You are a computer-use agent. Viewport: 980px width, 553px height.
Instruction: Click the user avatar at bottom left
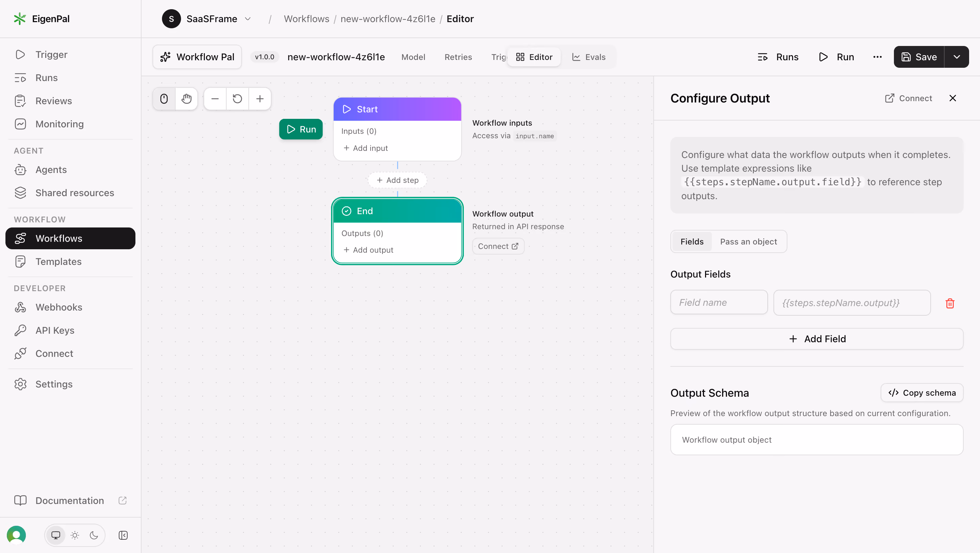(16, 535)
